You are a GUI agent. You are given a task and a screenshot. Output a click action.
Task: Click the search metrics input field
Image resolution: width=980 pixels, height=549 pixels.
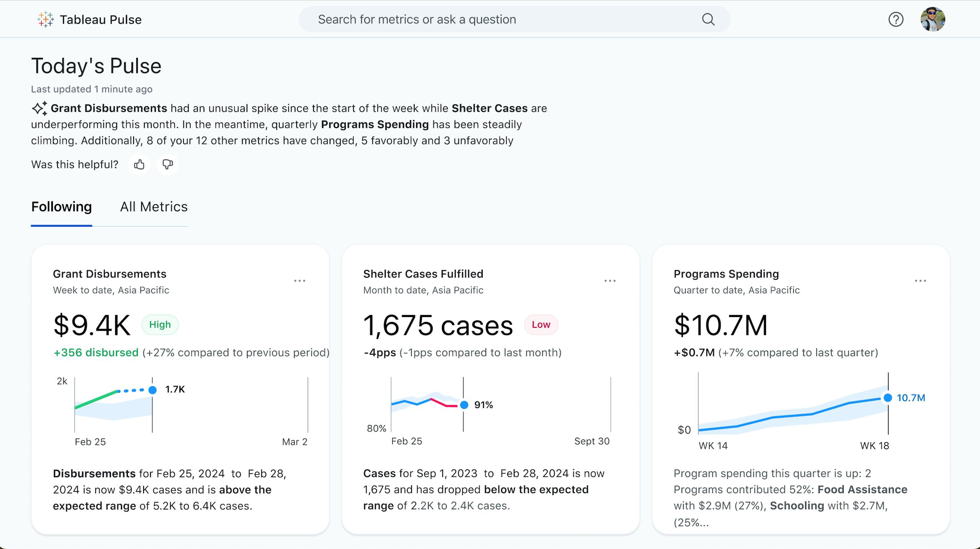(x=498, y=20)
